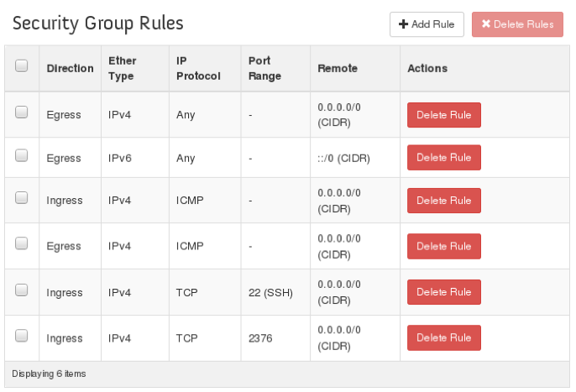Tick the checkbox for the SSH rule
This screenshot has width=576, height=392.
coord(21,290)
